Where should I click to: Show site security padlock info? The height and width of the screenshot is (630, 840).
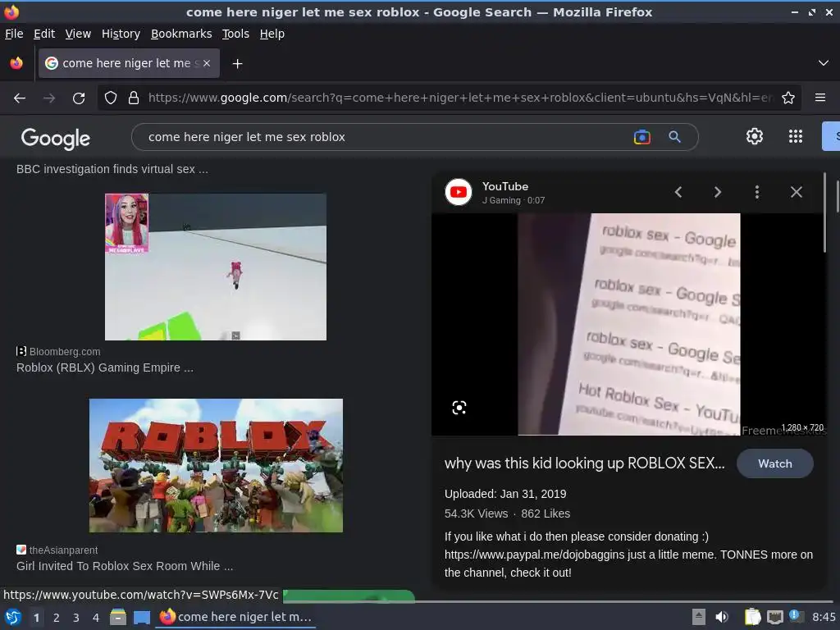(134, 98)
